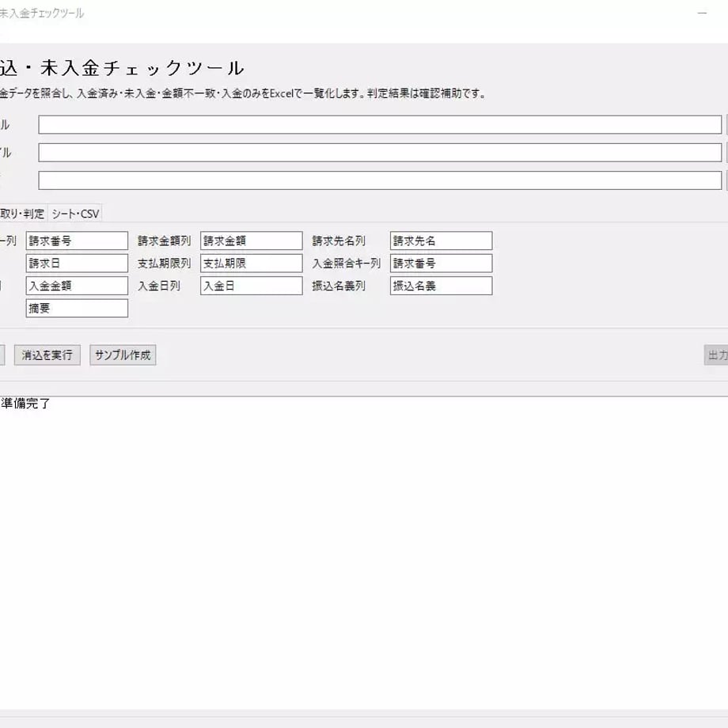Minimize the window
Screen dimensions: 728x728
pyautogui.click(x=702, y=13)
